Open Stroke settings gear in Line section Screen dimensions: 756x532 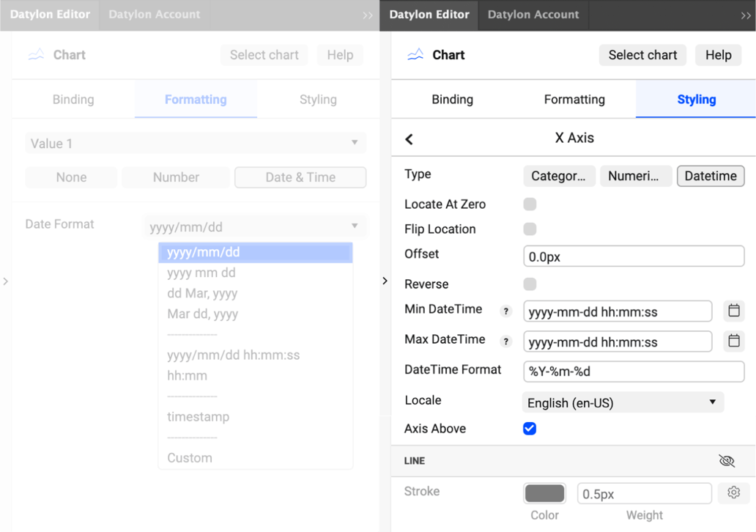click(734, 493)
